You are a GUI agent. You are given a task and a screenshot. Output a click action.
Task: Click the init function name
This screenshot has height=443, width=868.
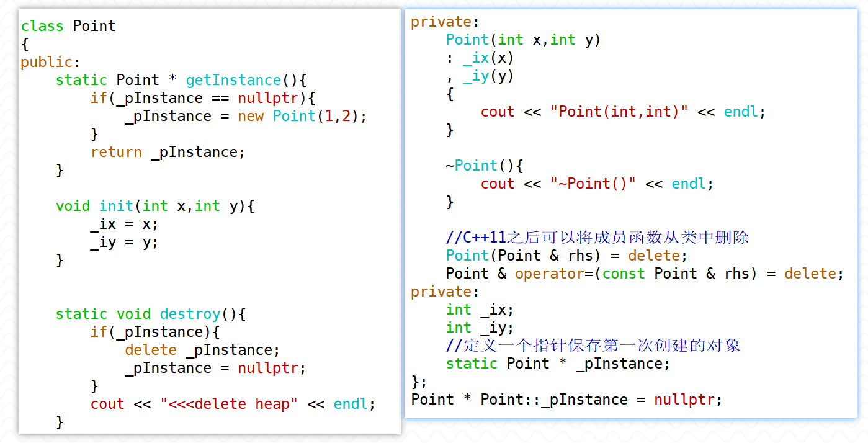pos(116,206)
